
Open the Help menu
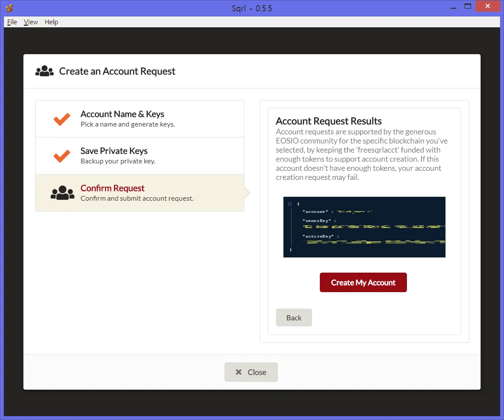(x=51, y=22)
